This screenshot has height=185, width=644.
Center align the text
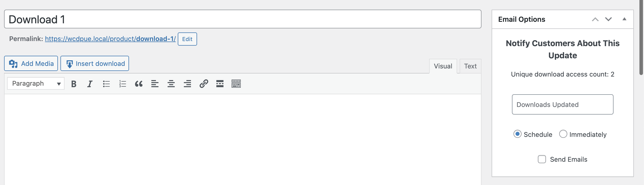[x=171, y=84]
